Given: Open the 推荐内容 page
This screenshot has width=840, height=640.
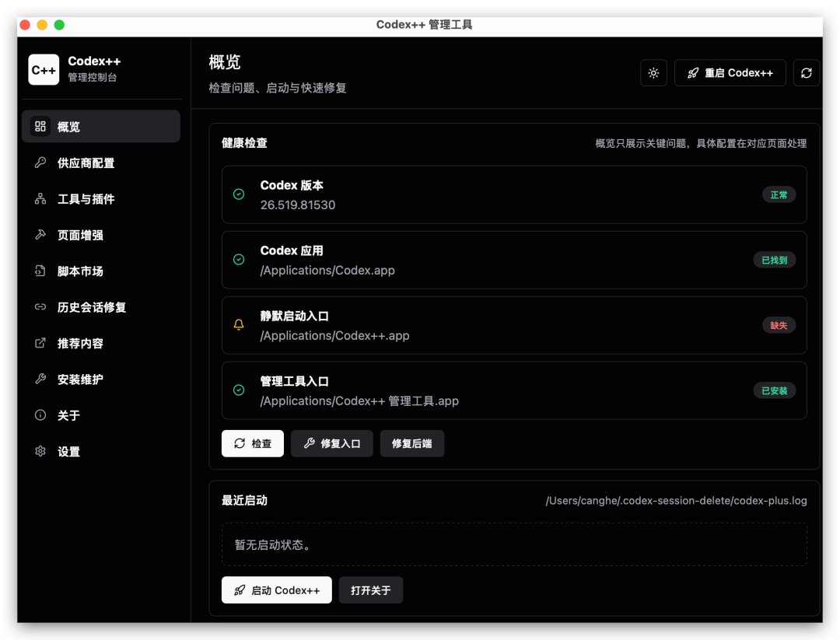Looking at the screenshot, I should pos(100,343).
